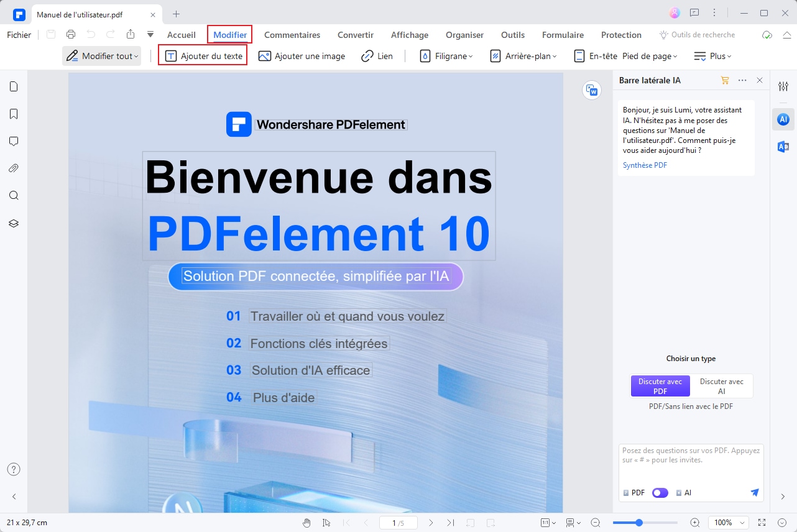This screenshot has width=797, height=532.
Task: Jump to the last page
Action: [x=451, y=523]
